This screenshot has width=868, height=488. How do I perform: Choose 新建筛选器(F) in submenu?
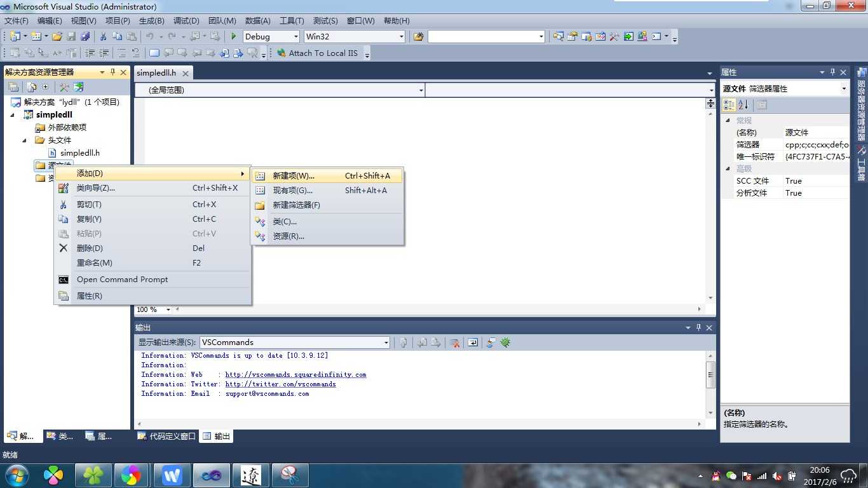point(327,205)
